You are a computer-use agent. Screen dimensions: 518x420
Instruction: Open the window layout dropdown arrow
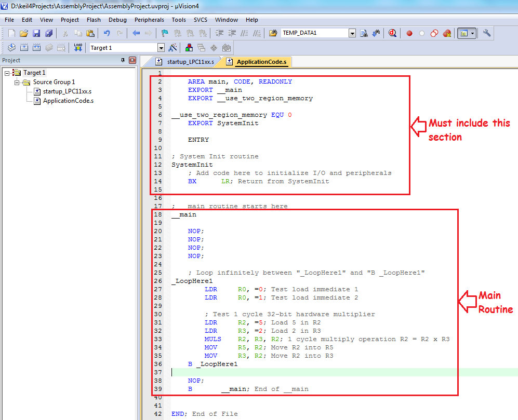pos(473,33)
